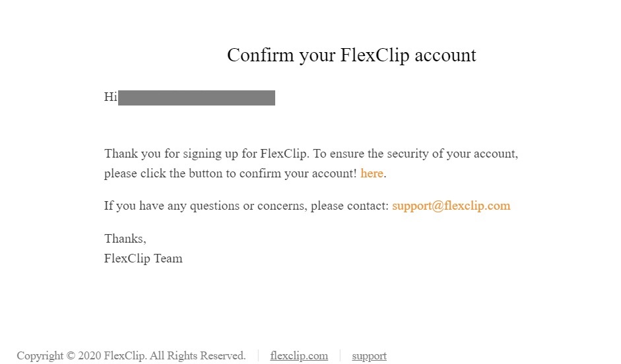Click the divider between flexclip.com and support
This screenshot has height=364, width=621.
click(x=340, y=355)
